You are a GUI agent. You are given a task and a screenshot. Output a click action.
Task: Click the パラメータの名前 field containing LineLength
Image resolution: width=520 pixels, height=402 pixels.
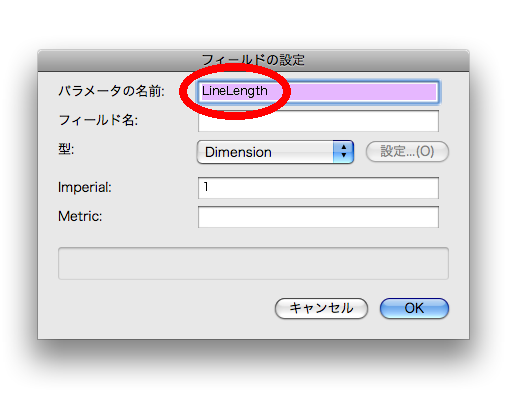(x=319, y=92)
